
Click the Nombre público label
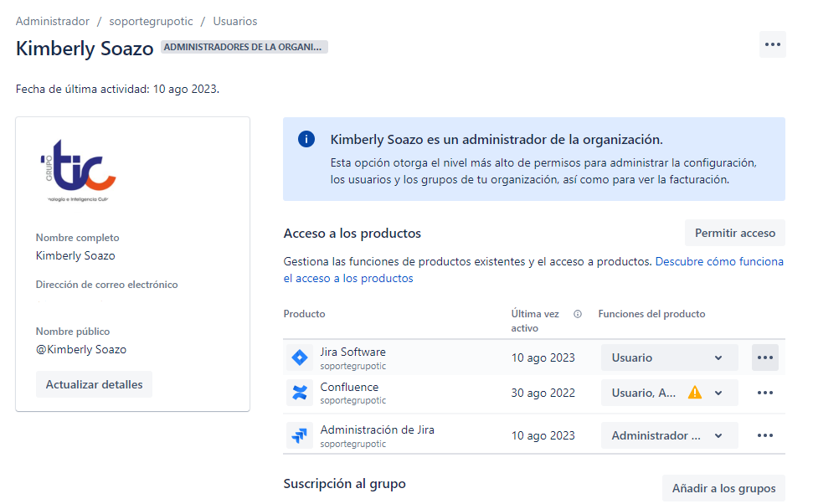click(73, 332)
